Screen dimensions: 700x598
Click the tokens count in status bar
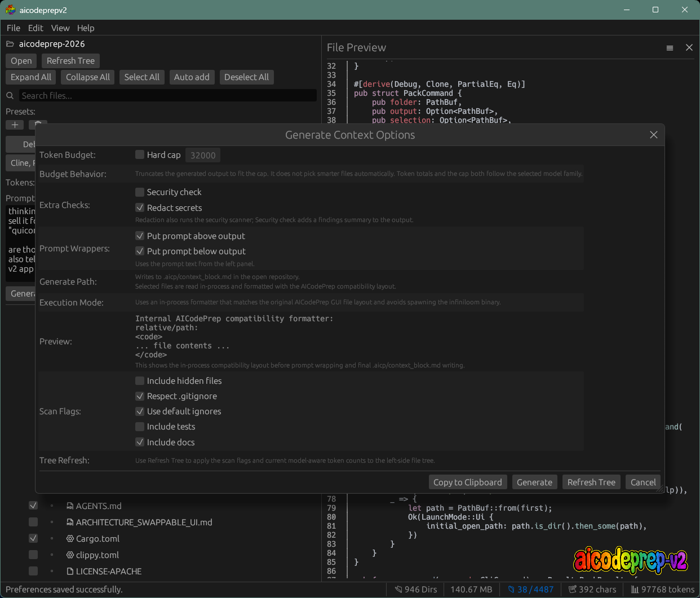[x=663, y=590]
